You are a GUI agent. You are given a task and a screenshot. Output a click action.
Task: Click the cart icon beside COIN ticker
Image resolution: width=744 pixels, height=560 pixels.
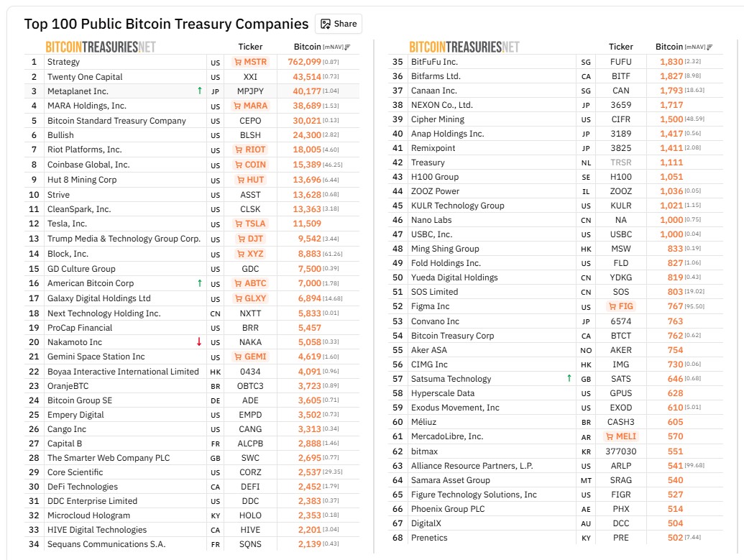239,165
